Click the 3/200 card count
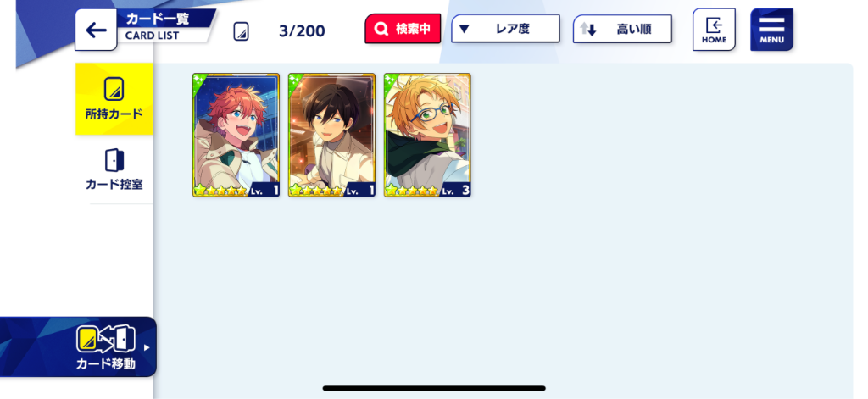868x399 pixels. pos(302,31)
